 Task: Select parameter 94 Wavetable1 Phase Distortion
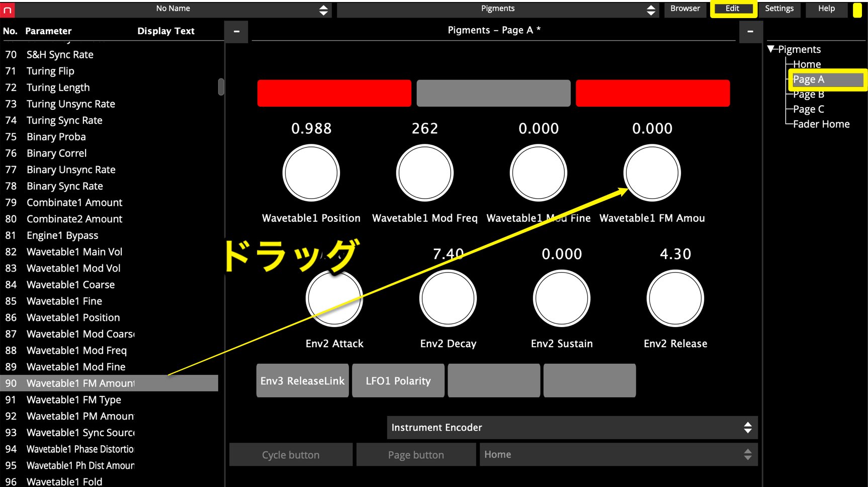click(109, 449)
